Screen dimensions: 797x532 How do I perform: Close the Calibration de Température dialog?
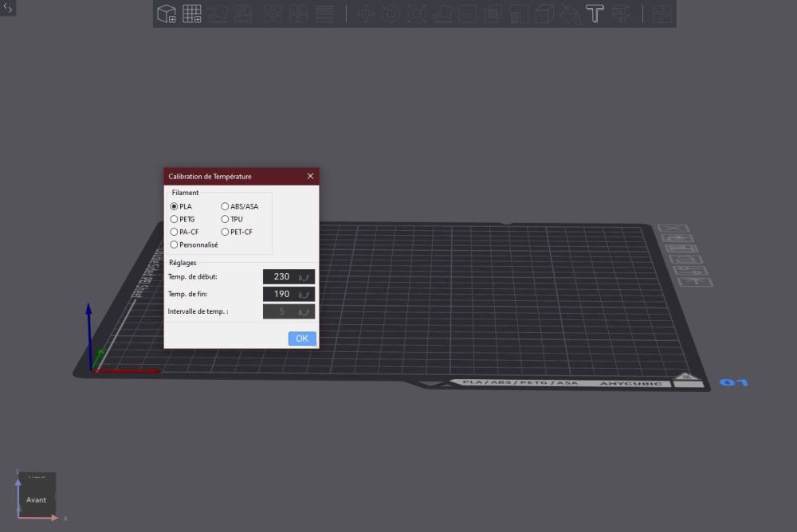point(310,176)
